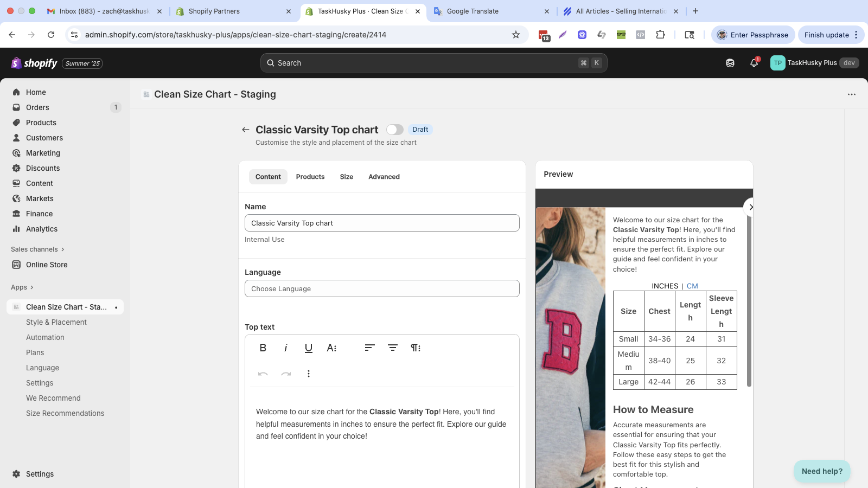Go back using arrow beside Classic Varsity Top chart

pos(246,130)
